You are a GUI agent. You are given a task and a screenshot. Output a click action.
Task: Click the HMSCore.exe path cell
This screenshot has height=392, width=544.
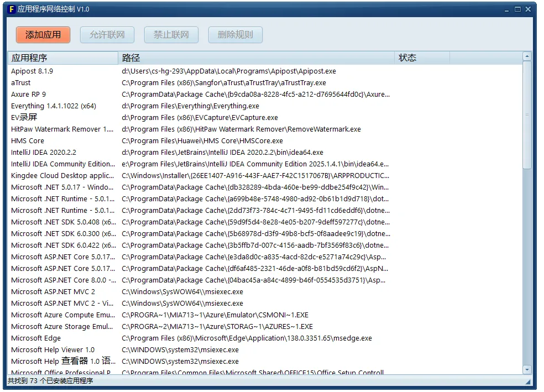click(202, 141)
